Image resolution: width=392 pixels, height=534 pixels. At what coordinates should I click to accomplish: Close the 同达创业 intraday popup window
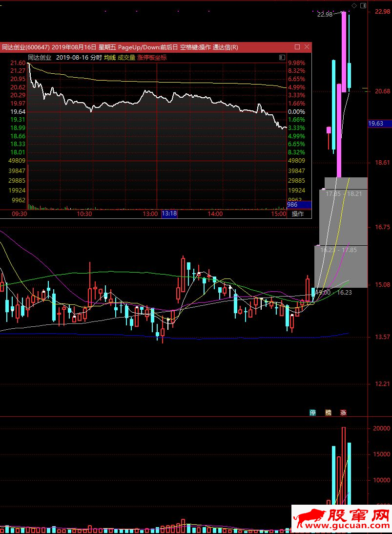pyautogui.click(x=307, y=47)
